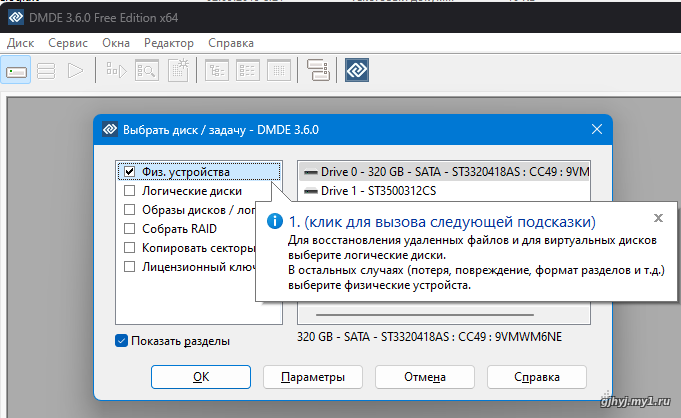Click the Select Drive toolbar icon
The image size is (681, 418).
point(16,70)
